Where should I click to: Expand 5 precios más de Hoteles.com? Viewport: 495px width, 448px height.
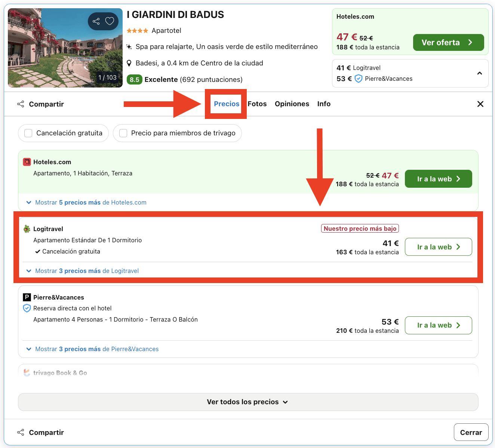(85, 202)
